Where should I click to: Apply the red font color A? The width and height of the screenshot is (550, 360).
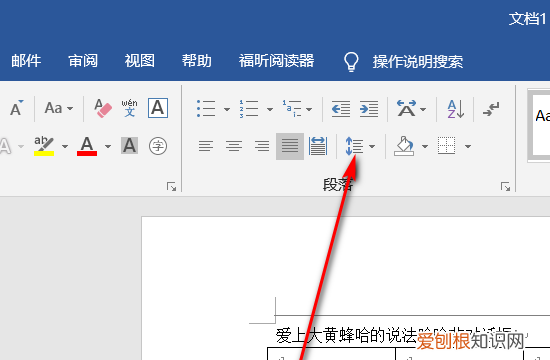pyautogui.click(x=87, y=146)
